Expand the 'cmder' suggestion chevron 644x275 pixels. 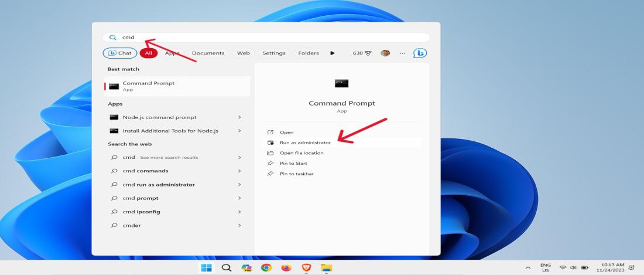[x=239, y=225]
